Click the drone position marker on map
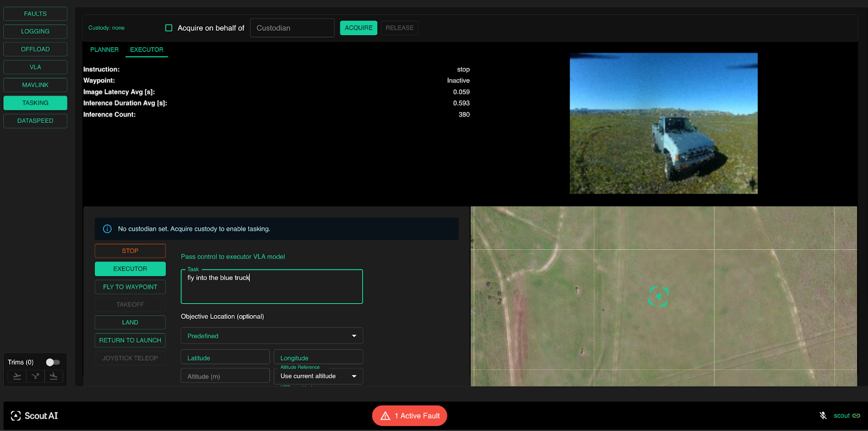Viewport: 868px width, 431px height. [x=658, y=297]
